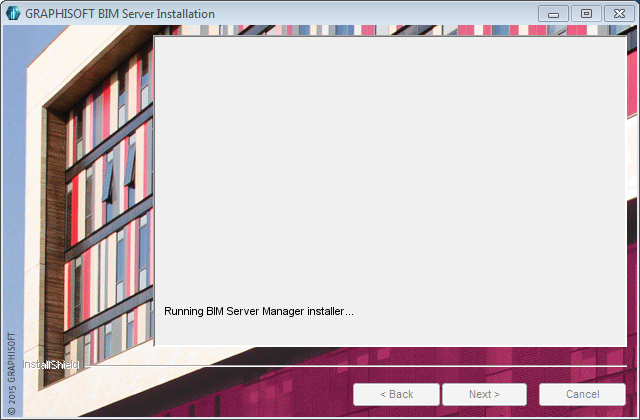Click the Next > button
The width and height of the screenshot is (640, 420).
(x=484, y=394)
